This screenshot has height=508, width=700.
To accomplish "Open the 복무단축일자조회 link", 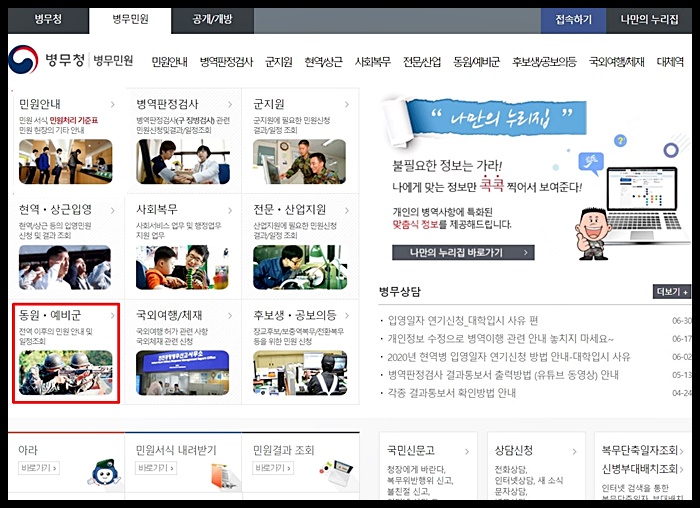I will (642, 450).
